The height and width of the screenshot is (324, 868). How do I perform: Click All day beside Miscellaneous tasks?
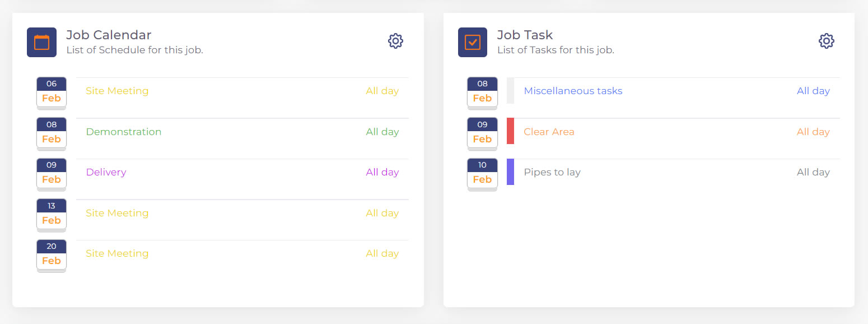click(813, 90)
